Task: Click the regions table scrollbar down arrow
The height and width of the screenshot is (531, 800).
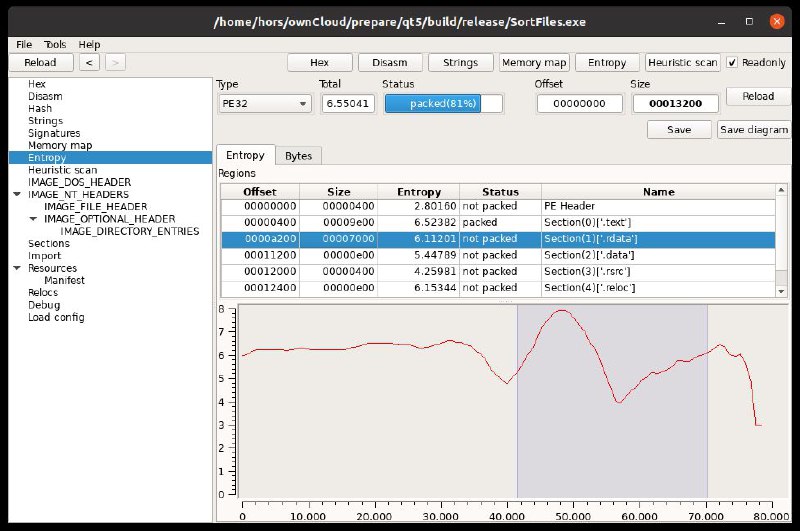Action: 781,291
